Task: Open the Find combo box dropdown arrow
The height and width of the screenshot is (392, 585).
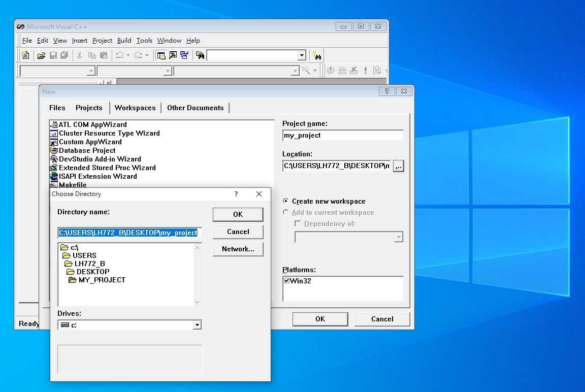Action: point(302,55)
